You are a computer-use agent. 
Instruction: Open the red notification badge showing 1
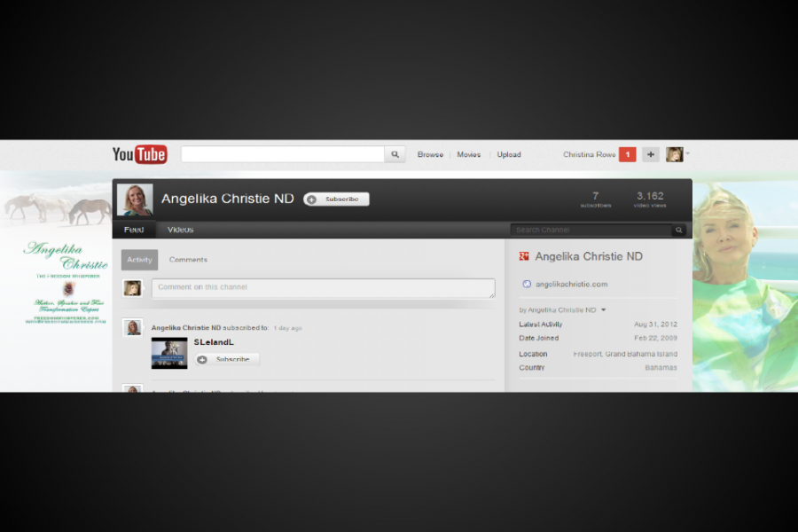click(x=628, y=154)
